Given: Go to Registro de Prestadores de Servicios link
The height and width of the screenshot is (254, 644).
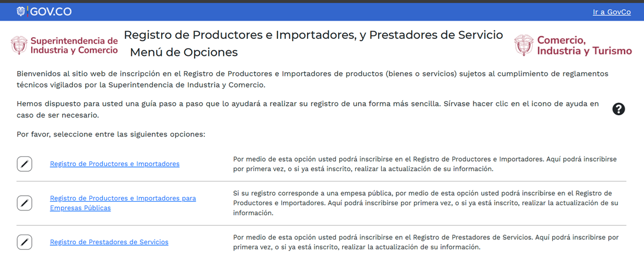Looking at the screenshot, I should pos(109,242).
